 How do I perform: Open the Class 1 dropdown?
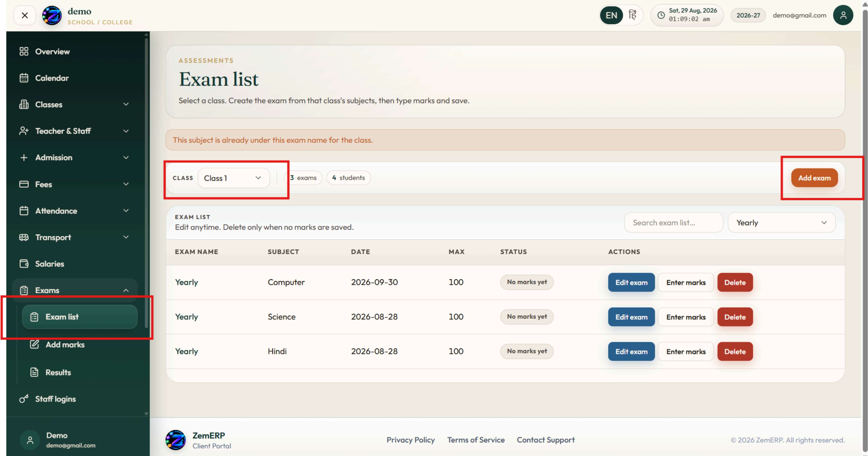click(x=234, y=178)
